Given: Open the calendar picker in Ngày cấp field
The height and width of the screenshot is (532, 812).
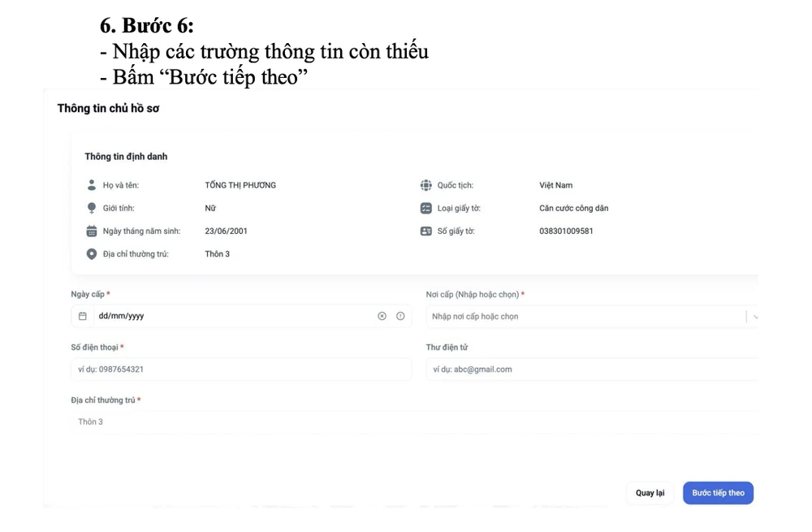Looking at the screenshot, I should (x=83, y=316).
